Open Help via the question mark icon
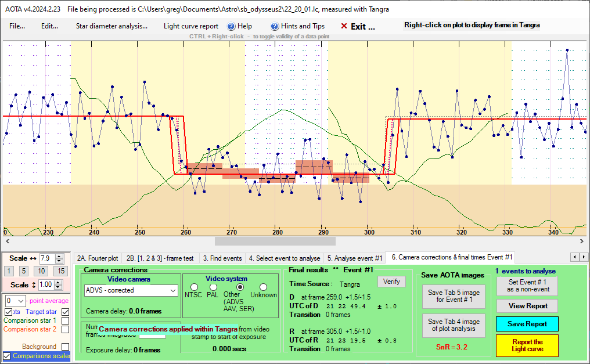This screenshot has height=364, width=590. [231, 26]
